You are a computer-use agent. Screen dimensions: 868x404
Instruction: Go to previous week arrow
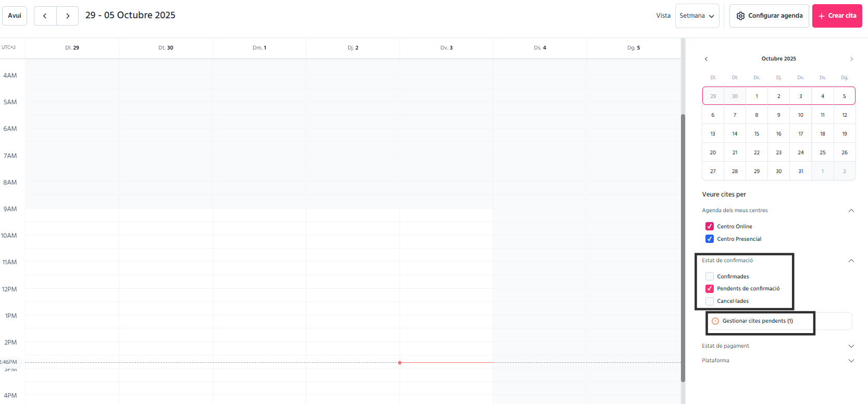coord(45,16)
